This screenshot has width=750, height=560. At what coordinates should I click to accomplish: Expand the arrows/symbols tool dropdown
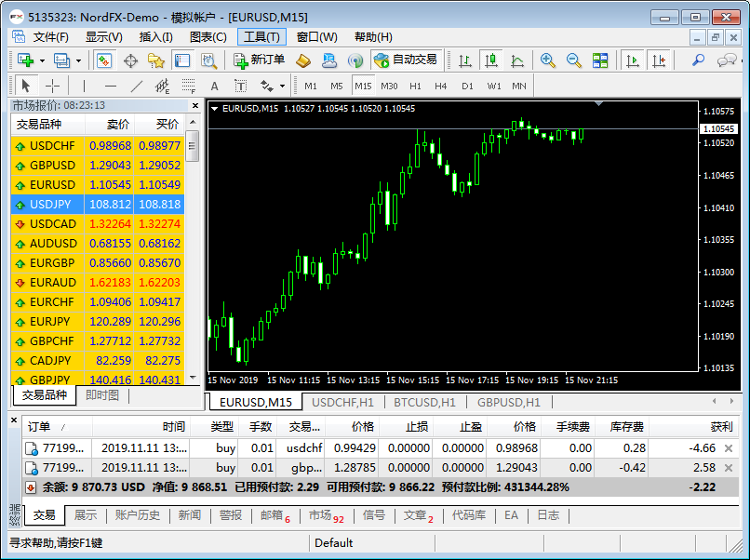coord(282,86)
